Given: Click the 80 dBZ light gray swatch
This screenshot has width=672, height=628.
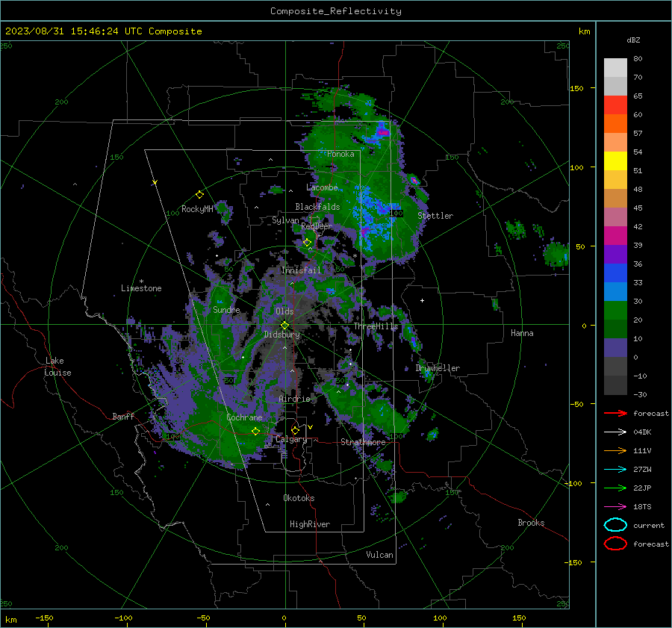Looking at the screenshot, I should 615,67.
